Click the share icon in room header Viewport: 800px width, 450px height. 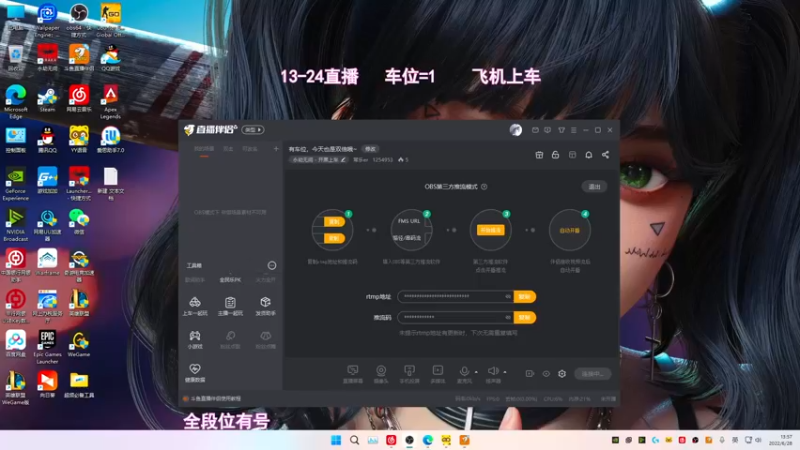(605, 155)
